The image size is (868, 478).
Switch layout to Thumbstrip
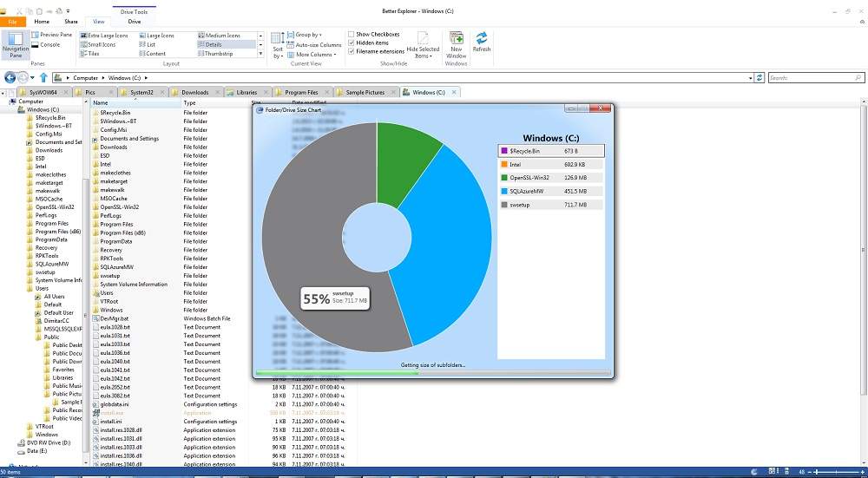pos(215,54)
